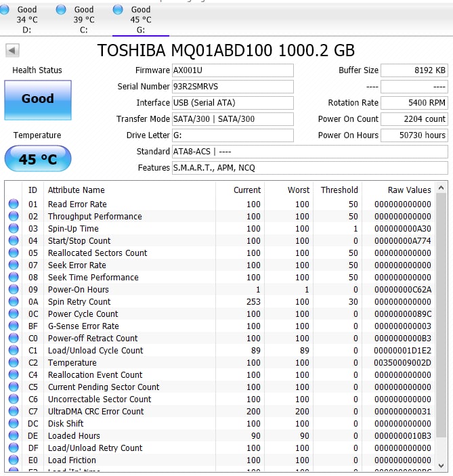Click the status icon of Current Pending Sector Count
The width and height of the screenshot is (453, 476).
coord(14,387)
